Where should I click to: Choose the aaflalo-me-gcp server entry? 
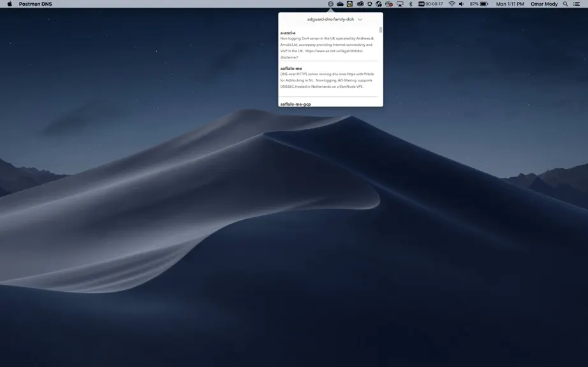(x=295, y=104)
